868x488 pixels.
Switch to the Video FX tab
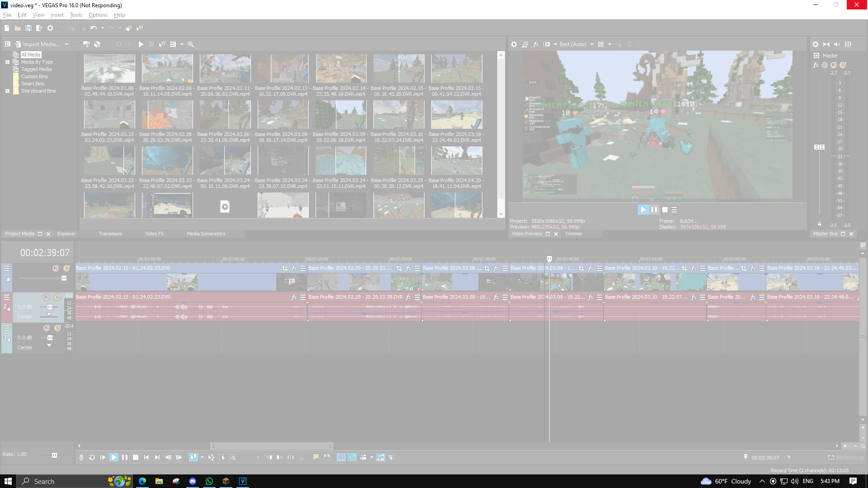[x=155, y=234]
